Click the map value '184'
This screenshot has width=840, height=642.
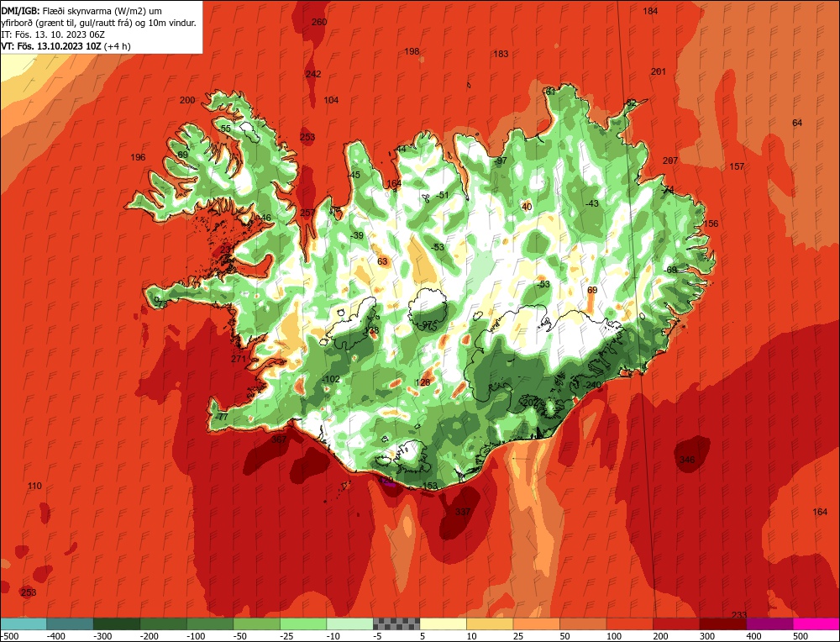pos(650,11)
